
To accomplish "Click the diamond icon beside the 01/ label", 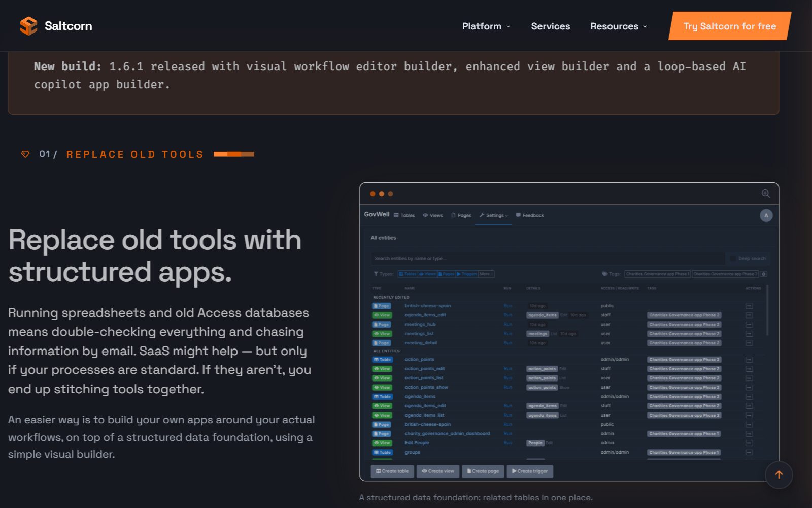I will (x=25, y=154).
